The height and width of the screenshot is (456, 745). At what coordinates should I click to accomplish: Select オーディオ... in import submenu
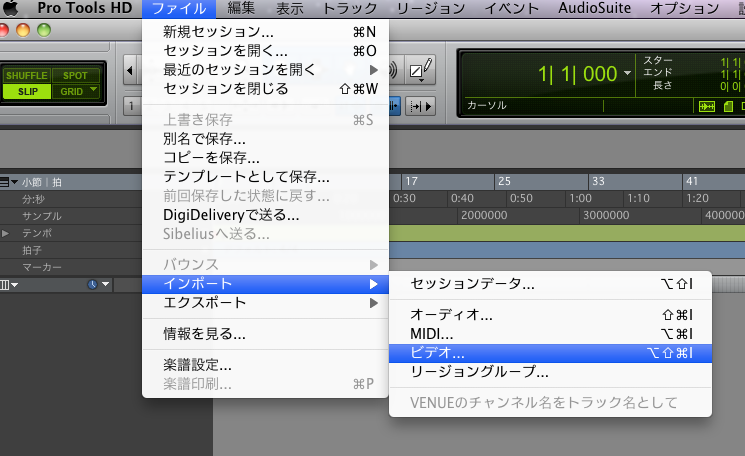(550, 314)
